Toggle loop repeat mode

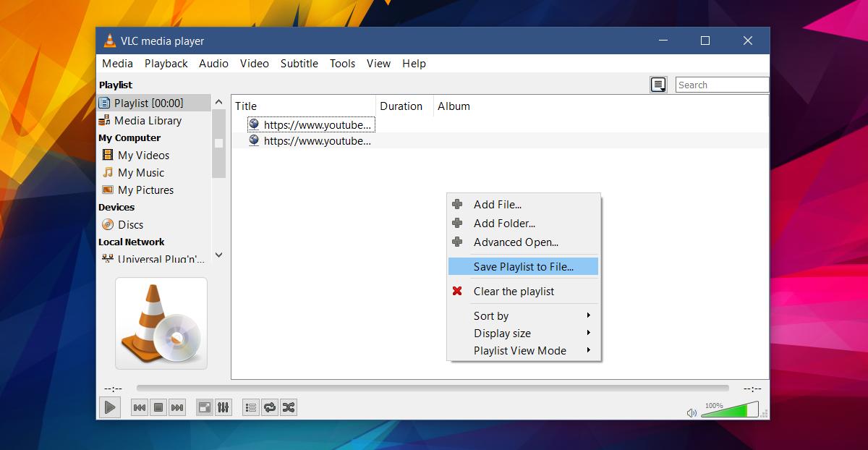click(x=270, y=408)
